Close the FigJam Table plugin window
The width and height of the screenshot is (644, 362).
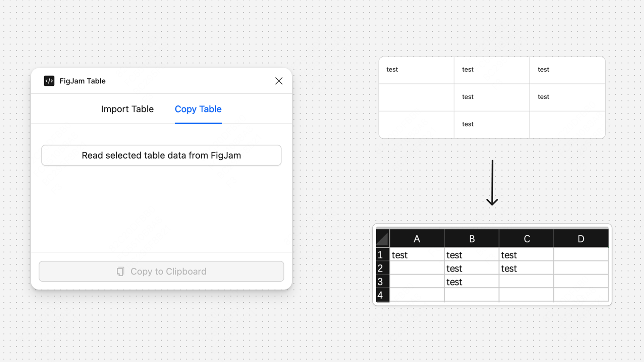[x=279, y=81]
